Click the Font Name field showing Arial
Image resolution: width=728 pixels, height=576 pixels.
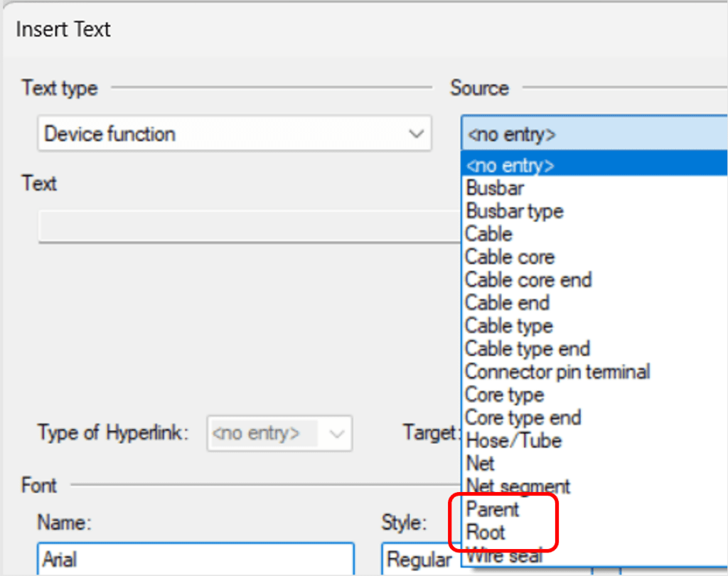(196, 560)
